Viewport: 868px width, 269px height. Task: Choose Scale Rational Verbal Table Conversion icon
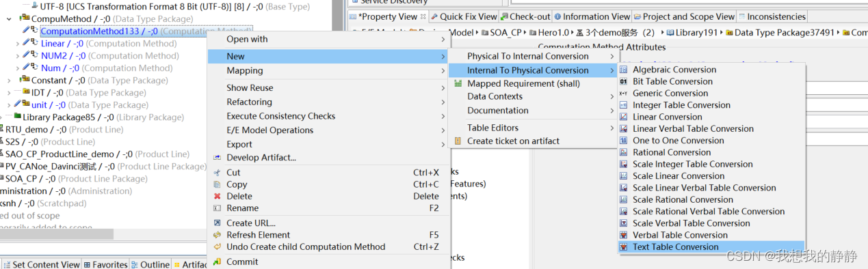click(x=623, y=212)
